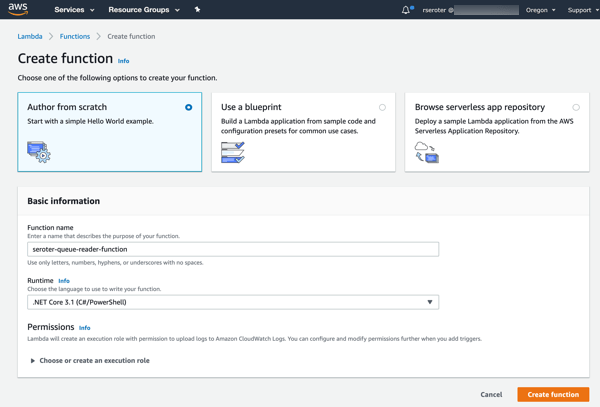Open the Support menu

click(x=581, y=10)
